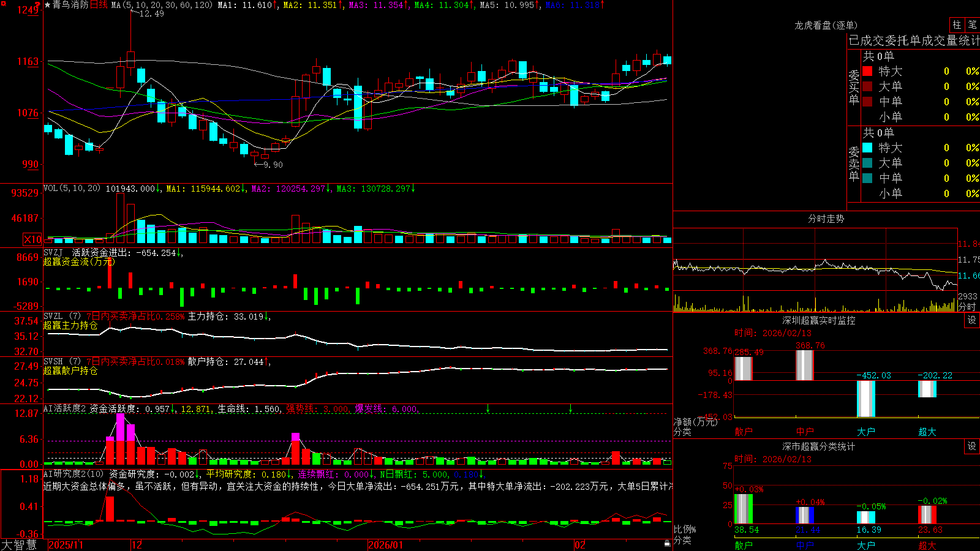Click the 285.49 散户 bar in 深圳超赢实时监控
Image resolution: width=980 pixels, height=551 pixels.
click(x=744, y=369)
